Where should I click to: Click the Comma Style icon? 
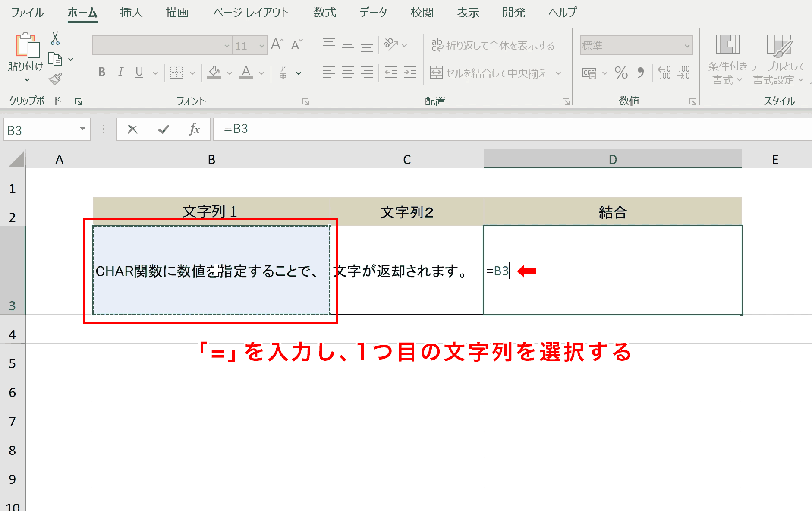tap(641, 73)
